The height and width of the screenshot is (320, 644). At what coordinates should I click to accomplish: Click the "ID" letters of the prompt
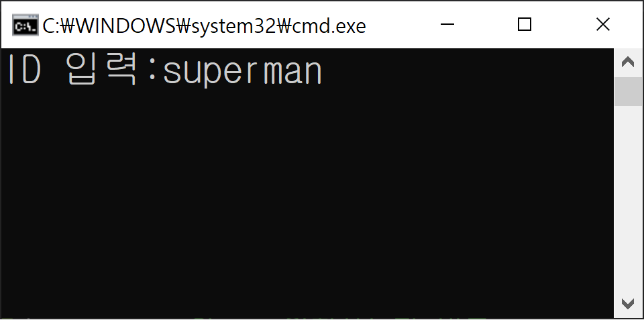24,69
